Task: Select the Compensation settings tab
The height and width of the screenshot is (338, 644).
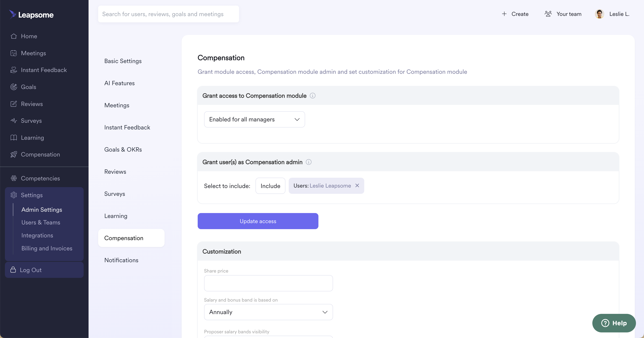Action: pos(131,238)
